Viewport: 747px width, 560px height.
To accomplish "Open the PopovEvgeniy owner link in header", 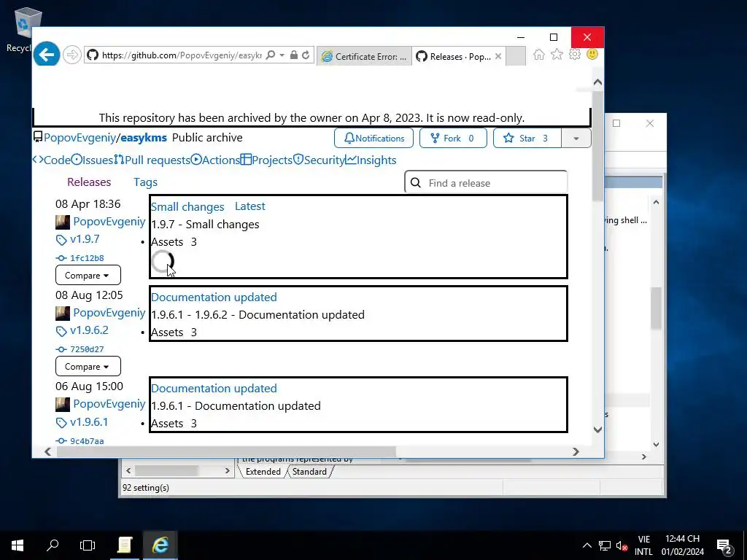I will click(x=80, y=138).
